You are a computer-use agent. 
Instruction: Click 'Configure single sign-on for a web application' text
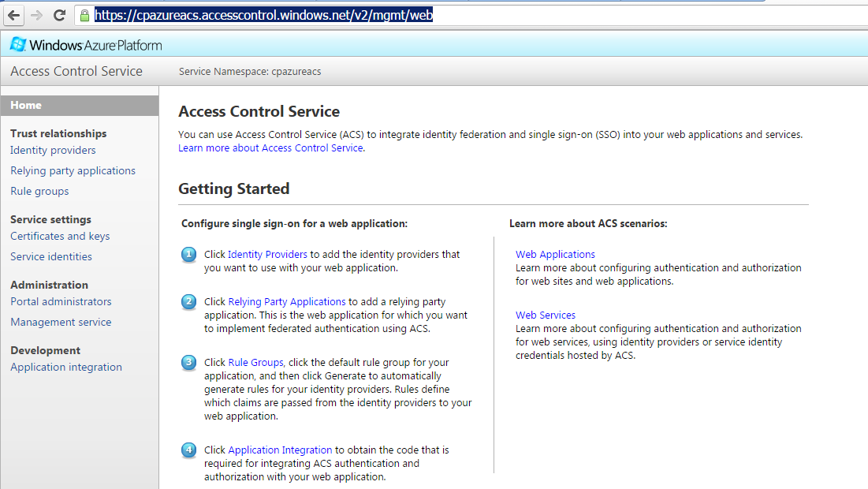295,224
